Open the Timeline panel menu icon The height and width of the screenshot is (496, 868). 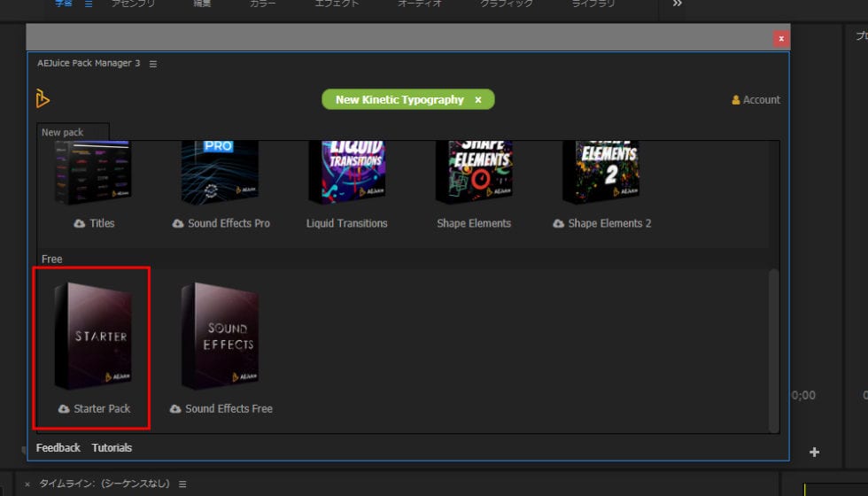tap(182, 484)
